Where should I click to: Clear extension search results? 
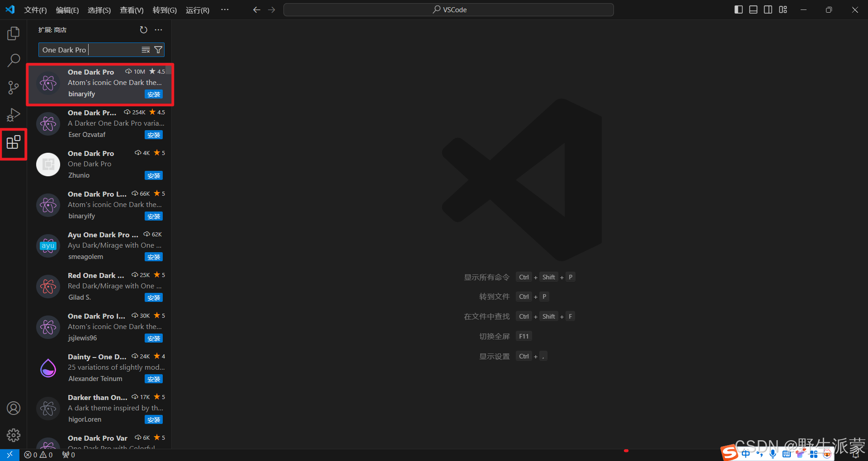tap(146, 50)
